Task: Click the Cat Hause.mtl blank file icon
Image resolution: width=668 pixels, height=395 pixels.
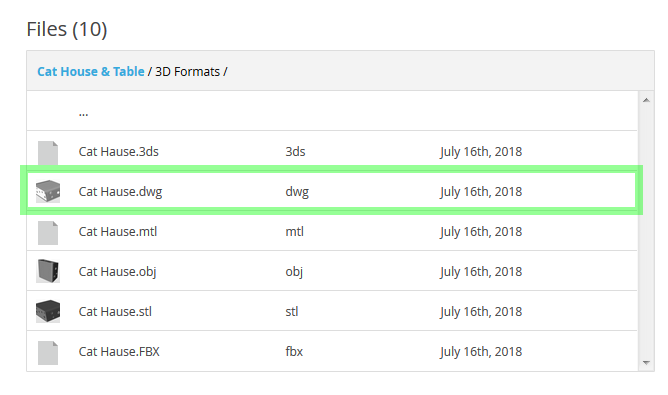Action: [x=48, y=233]
